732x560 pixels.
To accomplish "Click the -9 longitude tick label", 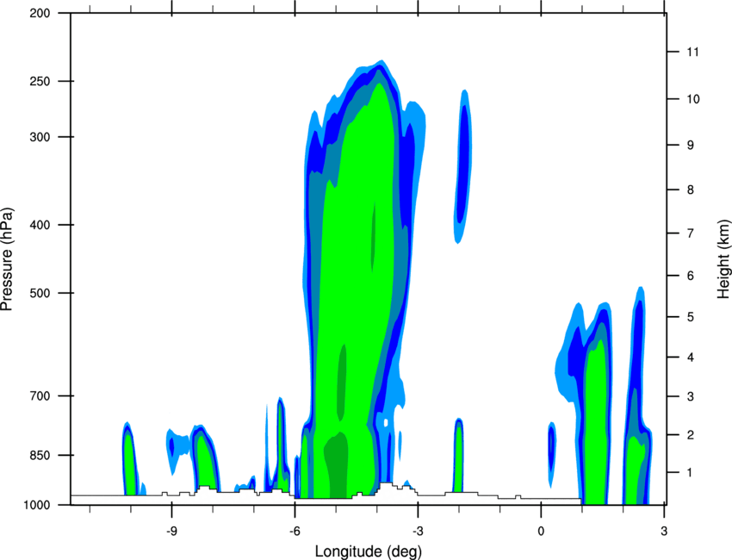I will click(x=171, y=531).
